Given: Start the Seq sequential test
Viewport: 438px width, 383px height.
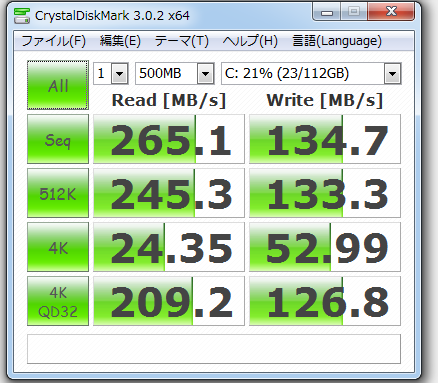Looking at the screenshot, I should tap(58, 139).
